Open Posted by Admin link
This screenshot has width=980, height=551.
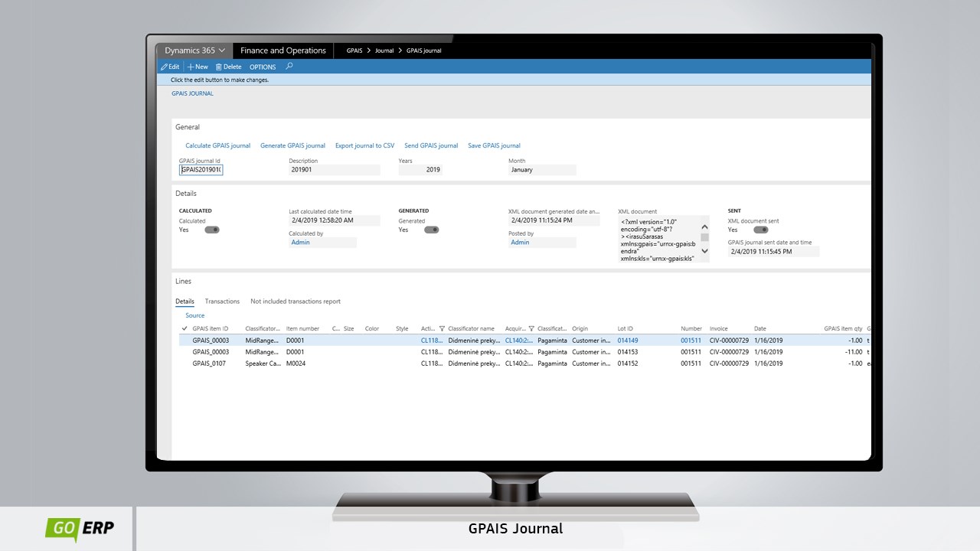(520, 243)
